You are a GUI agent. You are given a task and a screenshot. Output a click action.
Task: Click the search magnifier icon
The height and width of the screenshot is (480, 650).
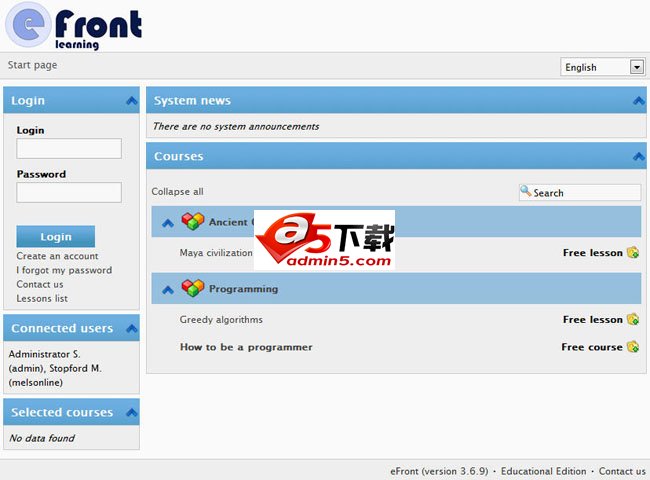(526, 191)
